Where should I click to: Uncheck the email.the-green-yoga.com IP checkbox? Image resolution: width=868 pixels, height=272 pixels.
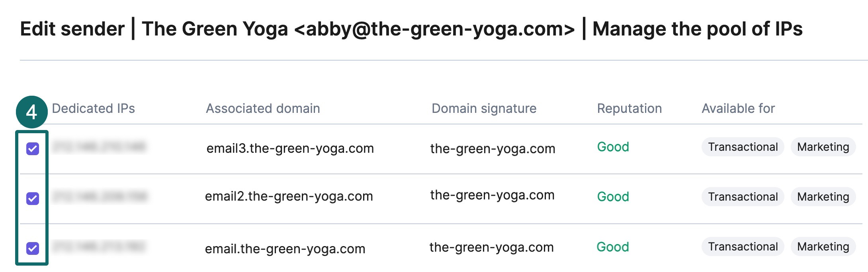coord(33,248)
